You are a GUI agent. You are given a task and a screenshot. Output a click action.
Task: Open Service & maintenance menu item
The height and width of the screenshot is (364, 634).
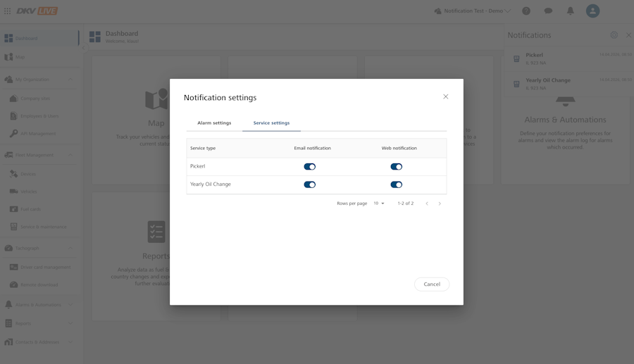click(x=39, y=227)
